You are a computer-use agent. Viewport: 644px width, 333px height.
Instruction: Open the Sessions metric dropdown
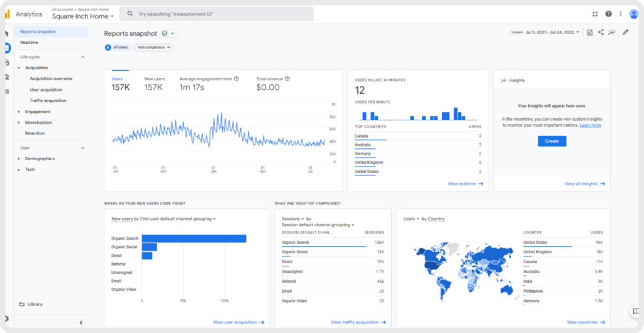point(293,219)
